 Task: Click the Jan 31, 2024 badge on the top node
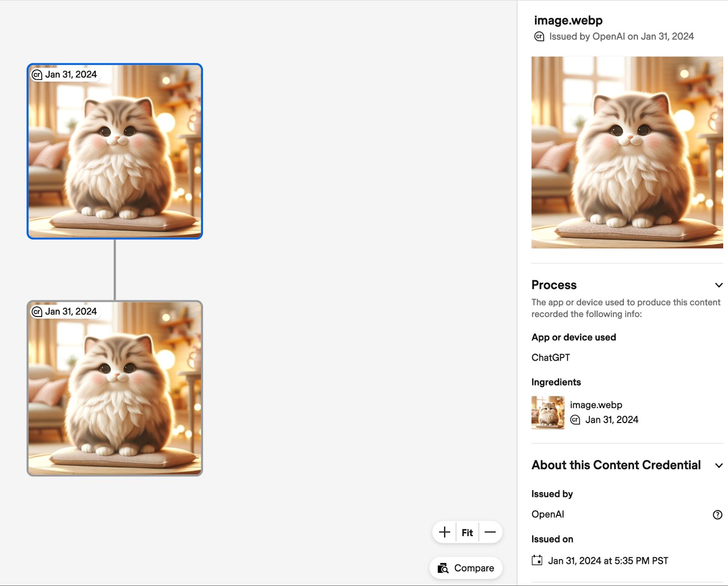click(71, 74)
